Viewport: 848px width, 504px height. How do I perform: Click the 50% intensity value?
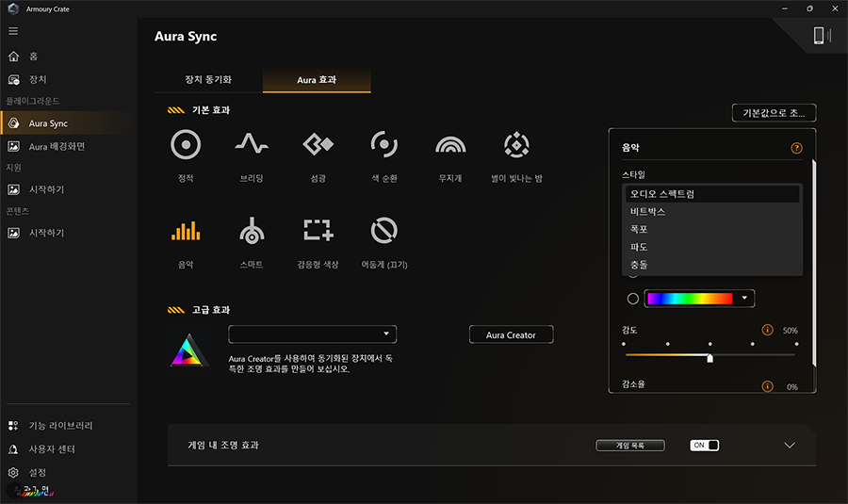coord(791,331)
